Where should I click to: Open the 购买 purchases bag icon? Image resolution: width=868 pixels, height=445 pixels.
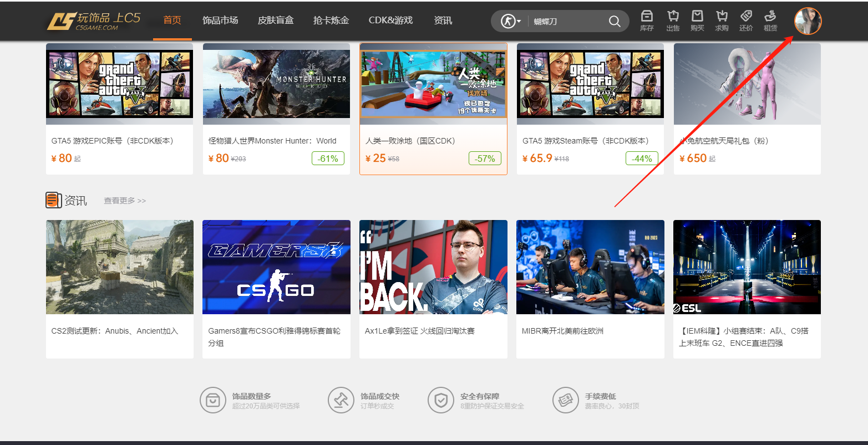pos(697,21)
